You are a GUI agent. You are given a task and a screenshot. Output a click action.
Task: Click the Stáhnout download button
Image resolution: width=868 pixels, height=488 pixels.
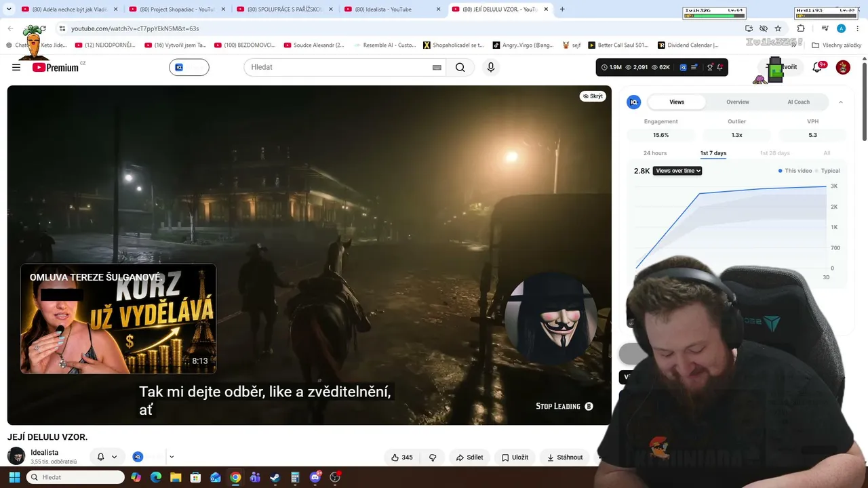[x=565, y=457]
